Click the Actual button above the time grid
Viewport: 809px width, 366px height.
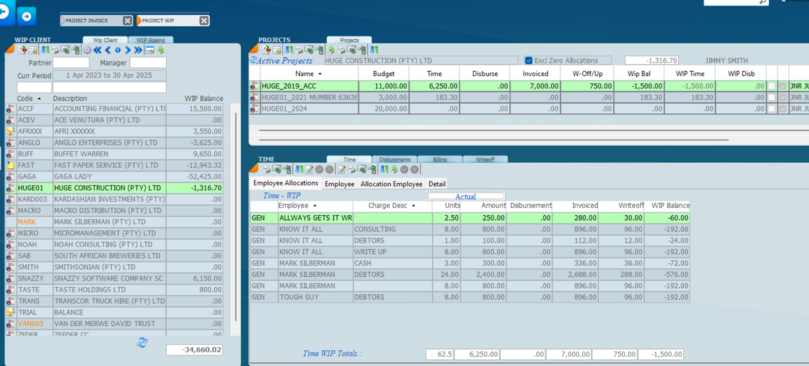pyautogui.click(x=466, y=196)
